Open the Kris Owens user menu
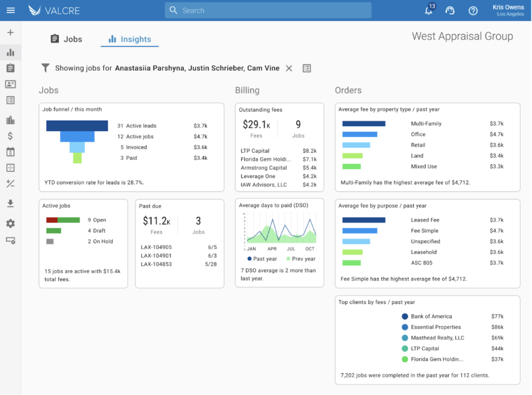This screenshot has height=395, width=532. click(x=508, y=10)
